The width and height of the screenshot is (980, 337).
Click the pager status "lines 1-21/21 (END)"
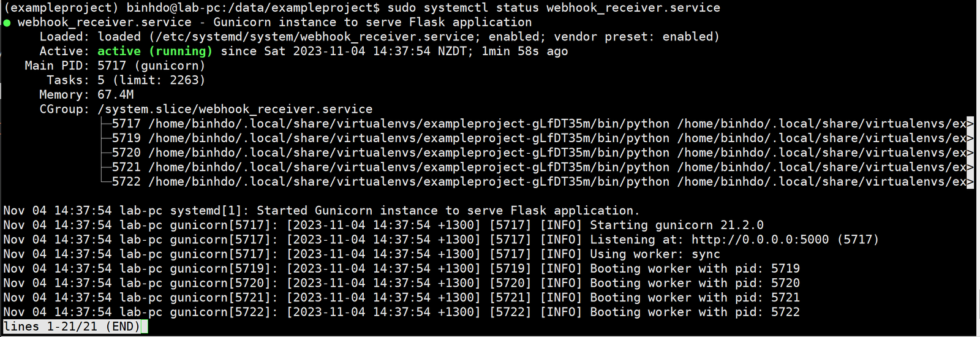[72, 327]
